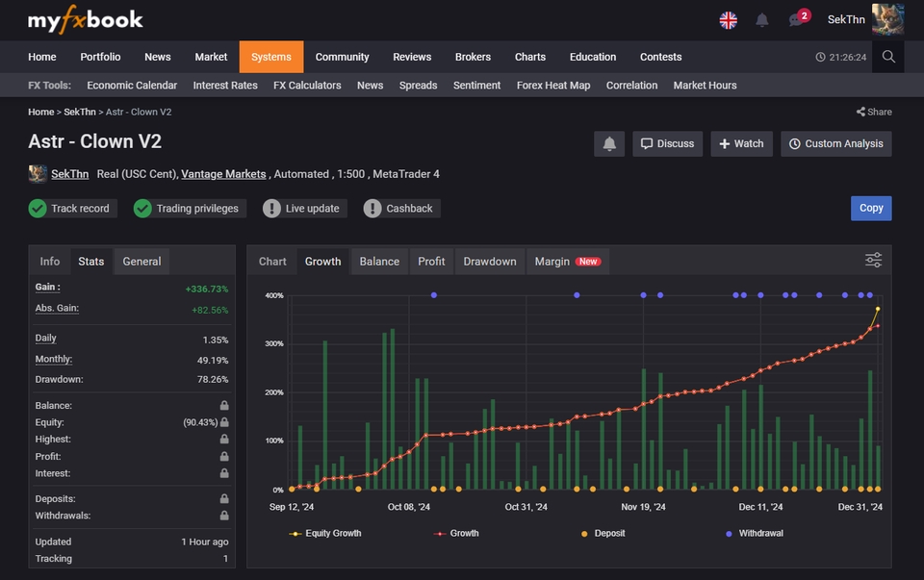Open notifications bell in top header
The width and height of the screenshot is (924, 580).
[762, 20]
